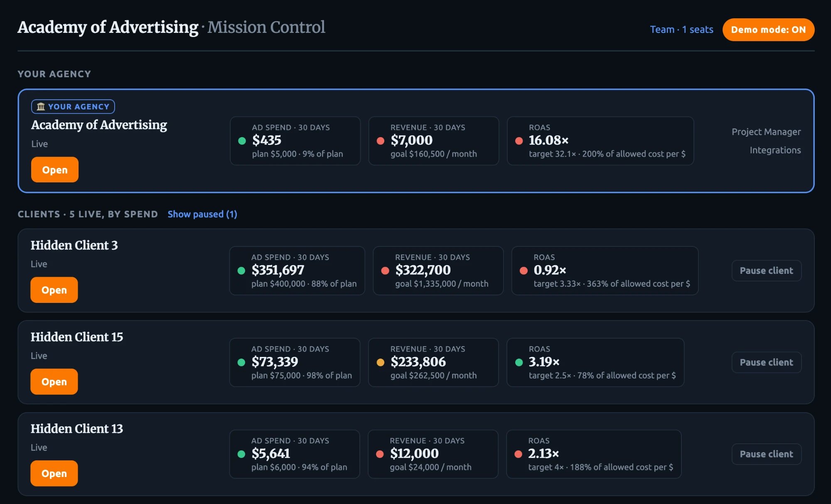Image resolution: width=831 pixels, height=504 pixels.
Task: Click the red dot beside 0.92× ROAS
Action: tap(524, 270)
